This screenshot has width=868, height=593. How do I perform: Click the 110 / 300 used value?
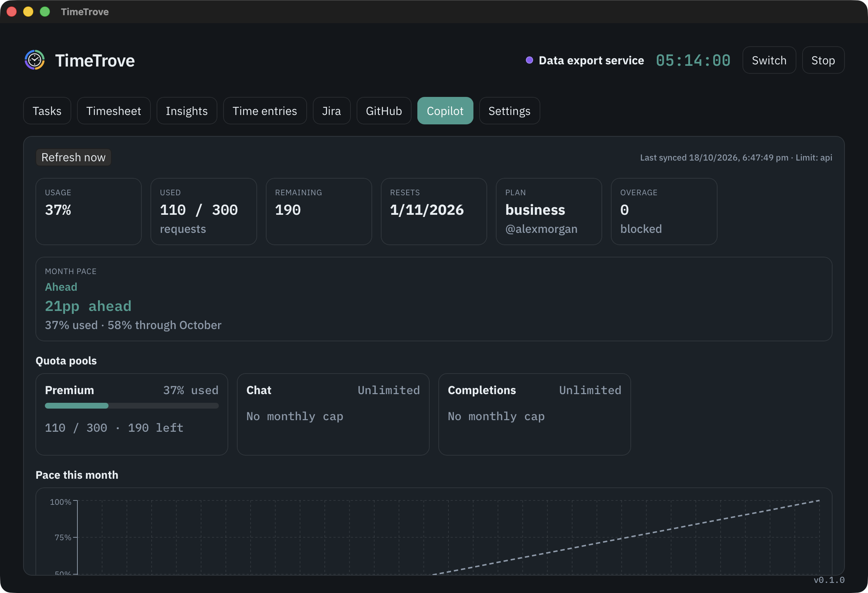click(199, 209)
